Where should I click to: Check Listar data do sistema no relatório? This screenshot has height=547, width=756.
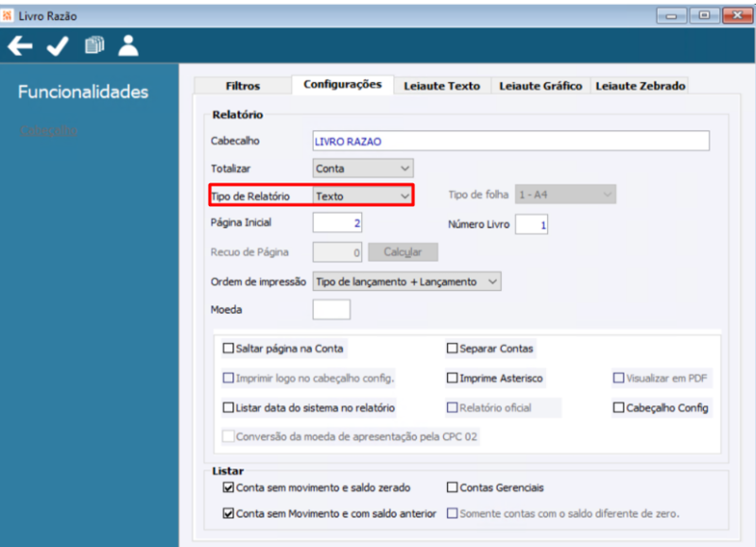[x=229, y=408]
